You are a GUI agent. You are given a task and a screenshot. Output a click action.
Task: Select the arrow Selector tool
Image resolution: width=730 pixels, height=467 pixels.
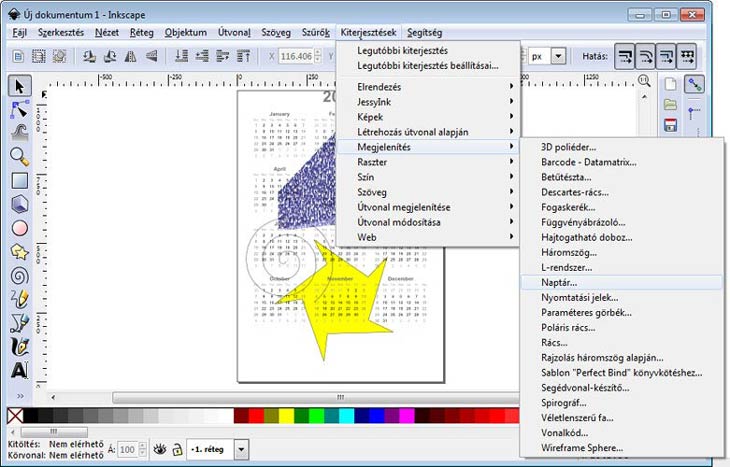pos(19,85)
